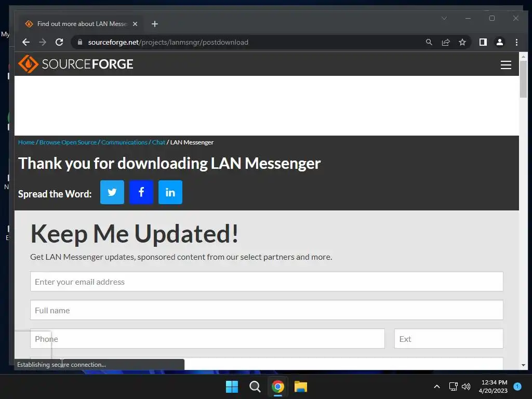Open a new tab with plus button
Screen dimensions: 532x399
pos(155,24)
